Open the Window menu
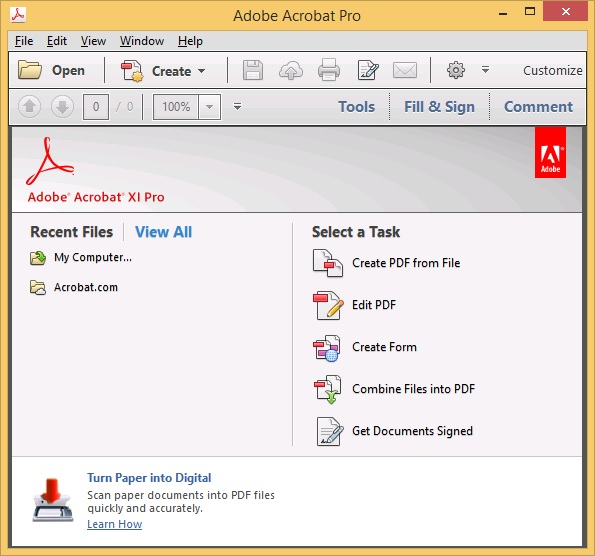Screen dimensions: 595x556 pyautogui.click(x=142, y=41)
